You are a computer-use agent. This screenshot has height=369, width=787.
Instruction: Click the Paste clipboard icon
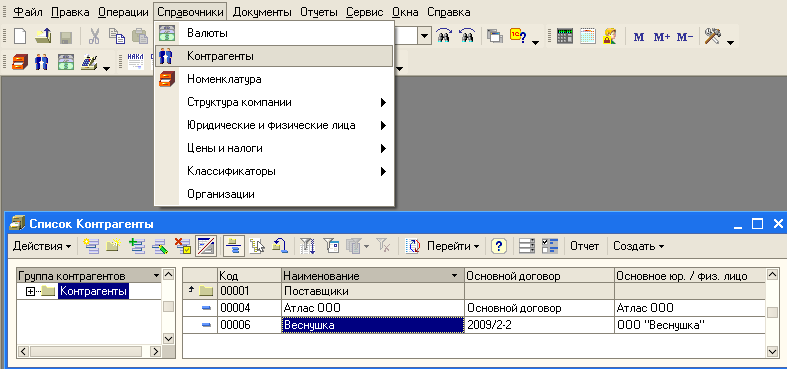point(140,36)
